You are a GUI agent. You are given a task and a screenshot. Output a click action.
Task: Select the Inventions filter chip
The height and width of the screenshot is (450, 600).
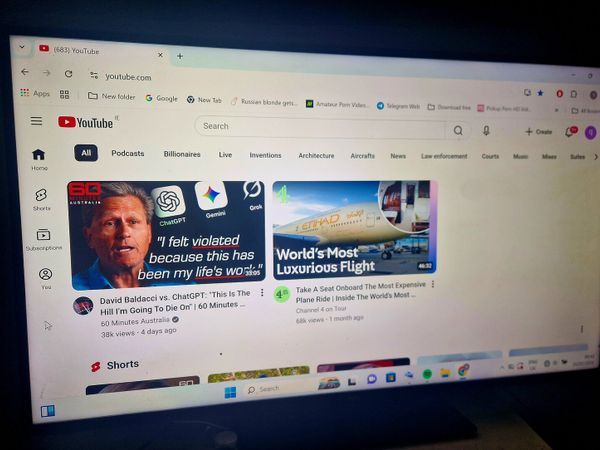[265, 155]
